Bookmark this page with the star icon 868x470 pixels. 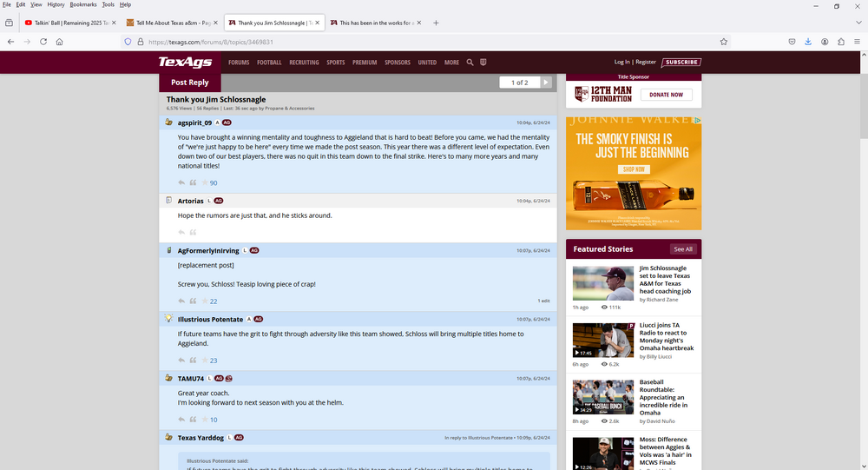tap(723, 42)
